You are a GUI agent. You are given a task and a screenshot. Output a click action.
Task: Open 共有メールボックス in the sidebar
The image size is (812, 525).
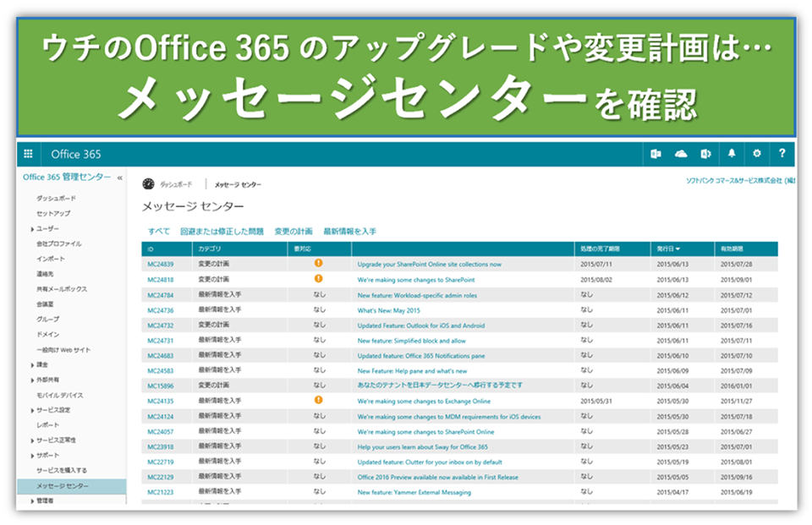click(62, 289)
